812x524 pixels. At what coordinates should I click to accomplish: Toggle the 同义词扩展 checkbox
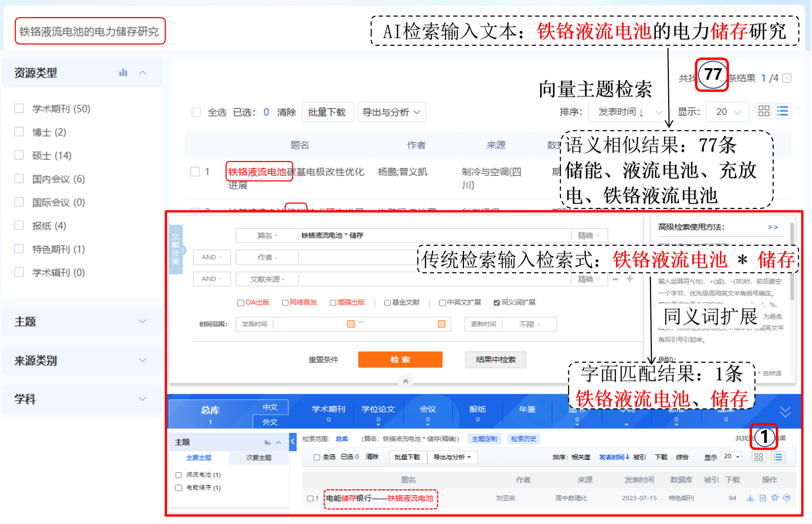497,303
